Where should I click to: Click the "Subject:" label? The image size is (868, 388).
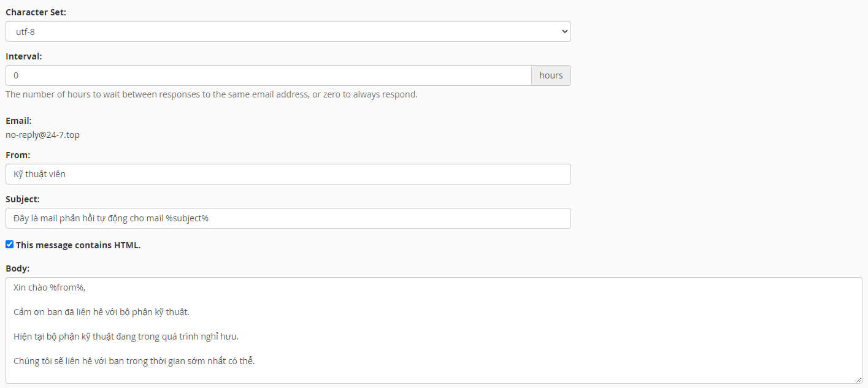pos(23,199)
